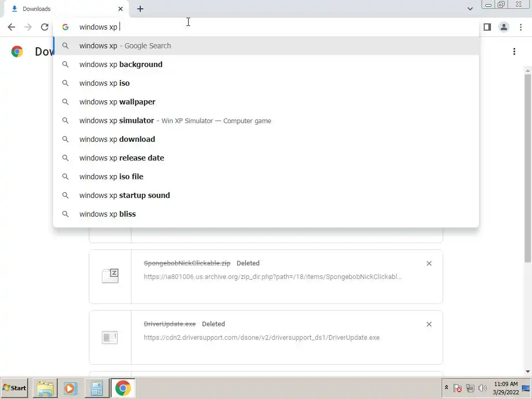Click the Google icon in the address bar
Viewport: 532px width, 399px height.
pyautogui.click(x=65, y=27)
